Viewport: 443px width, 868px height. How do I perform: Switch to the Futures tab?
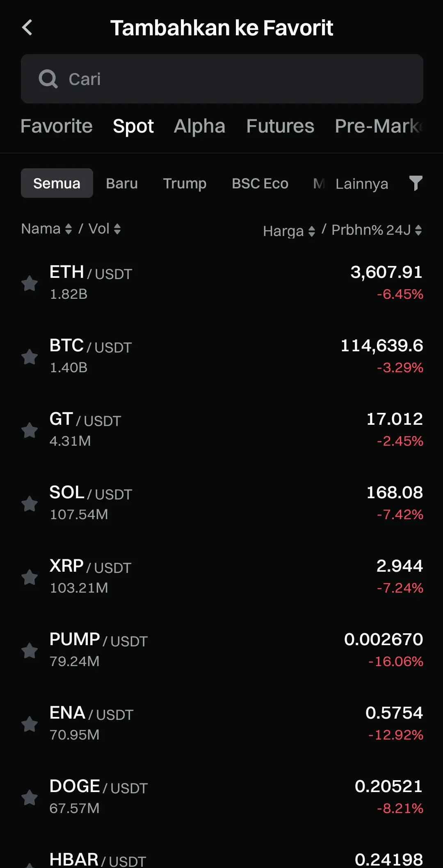280,126
